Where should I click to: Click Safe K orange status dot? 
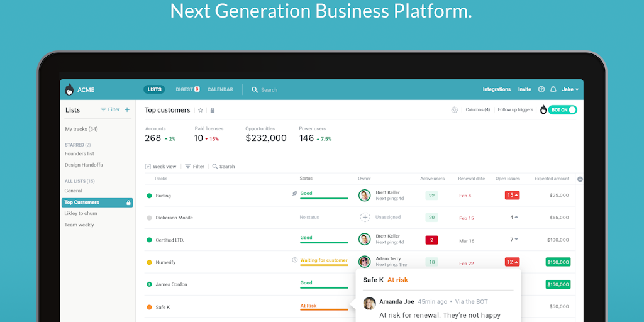tap(149, 307)
